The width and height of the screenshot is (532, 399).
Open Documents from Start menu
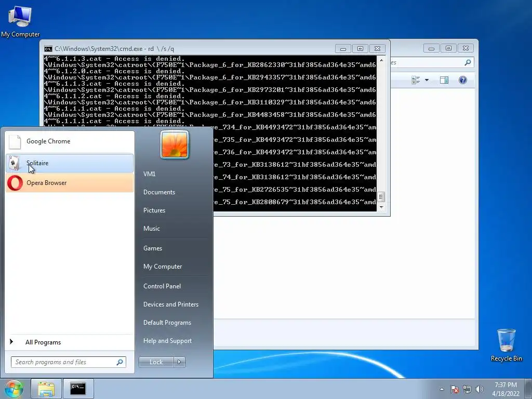point(159,192)
